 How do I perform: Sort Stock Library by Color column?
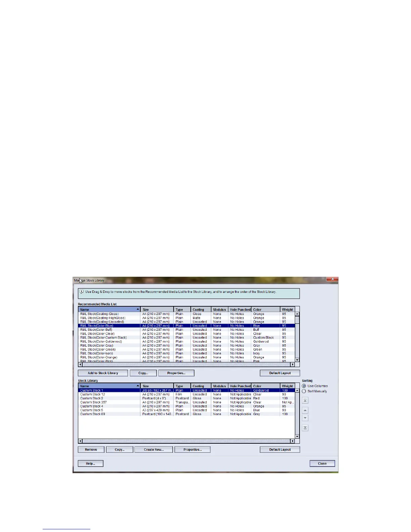pyautogui.click(x=266, y=386)
